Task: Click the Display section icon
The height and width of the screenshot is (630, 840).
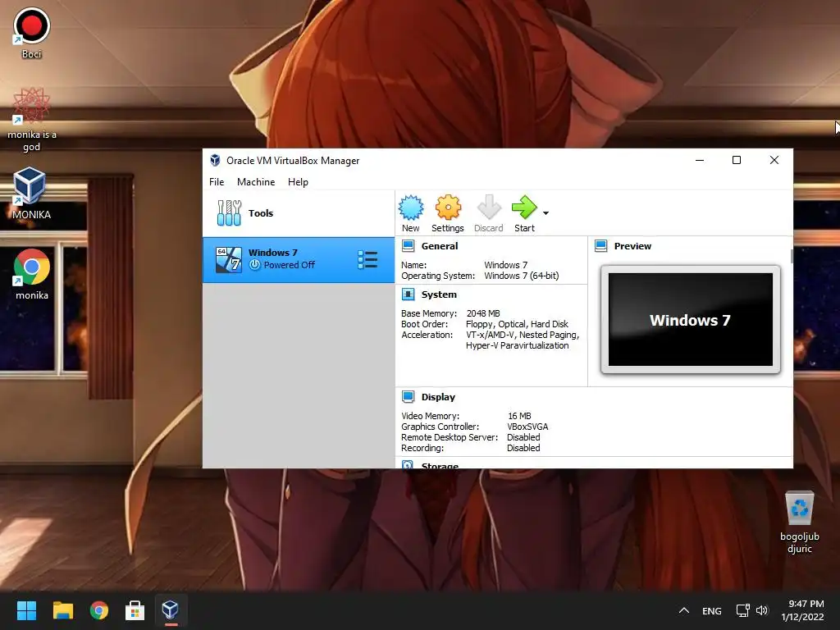Action: [x=409, y=396]
